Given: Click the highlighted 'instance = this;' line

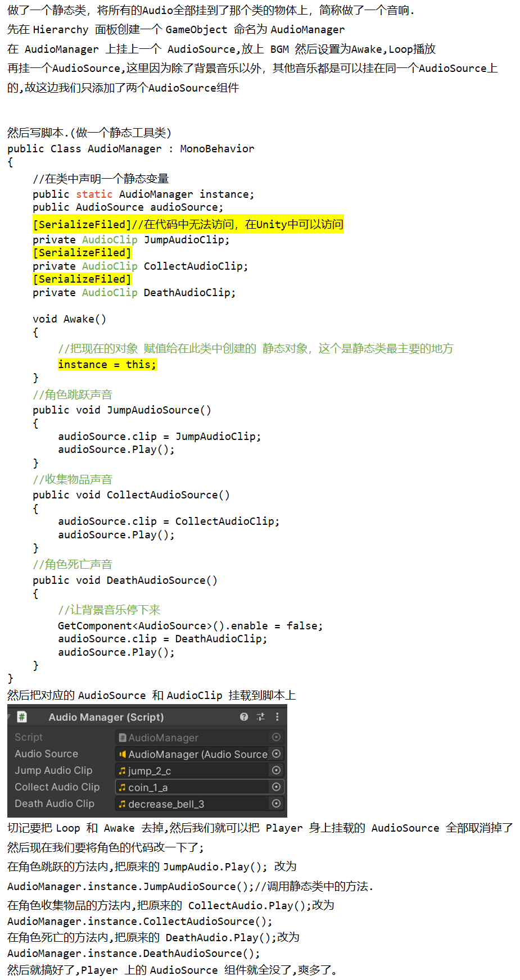Looking at the screenshot, I should pos(107,365).
